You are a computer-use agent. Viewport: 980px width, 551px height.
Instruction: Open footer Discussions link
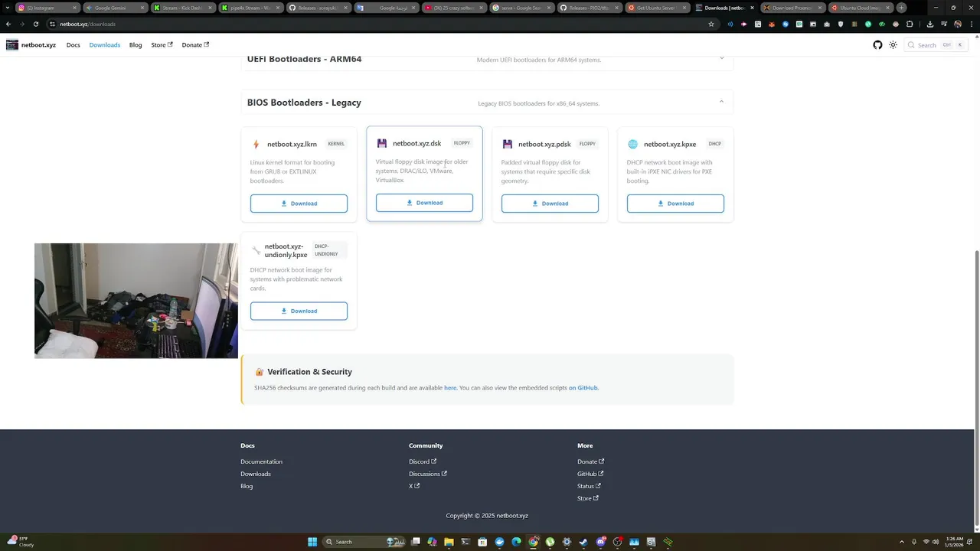tap(428, 474)
